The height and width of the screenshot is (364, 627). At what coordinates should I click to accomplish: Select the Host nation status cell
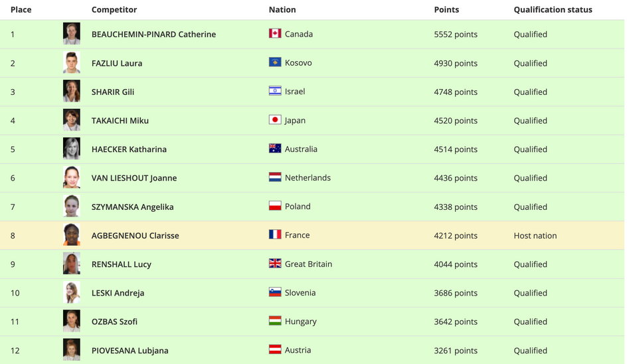535,236
